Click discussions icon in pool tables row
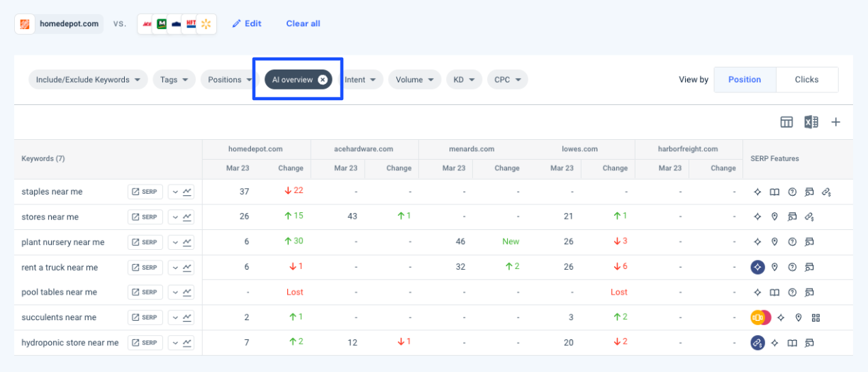The image size is (868, 372). [809, 292]
